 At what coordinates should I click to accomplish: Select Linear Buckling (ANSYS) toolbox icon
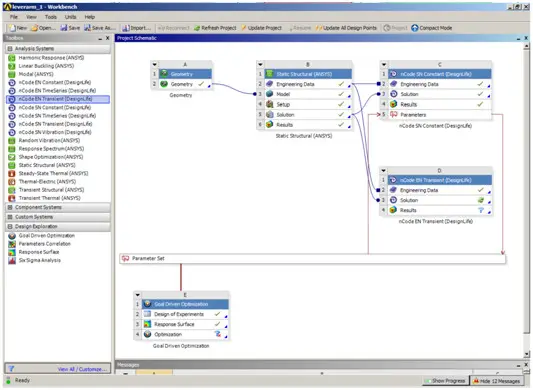coord(12,66)
